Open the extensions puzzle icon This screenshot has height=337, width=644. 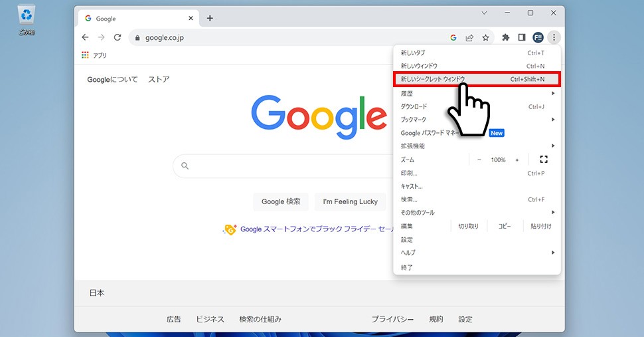[506, 38]
